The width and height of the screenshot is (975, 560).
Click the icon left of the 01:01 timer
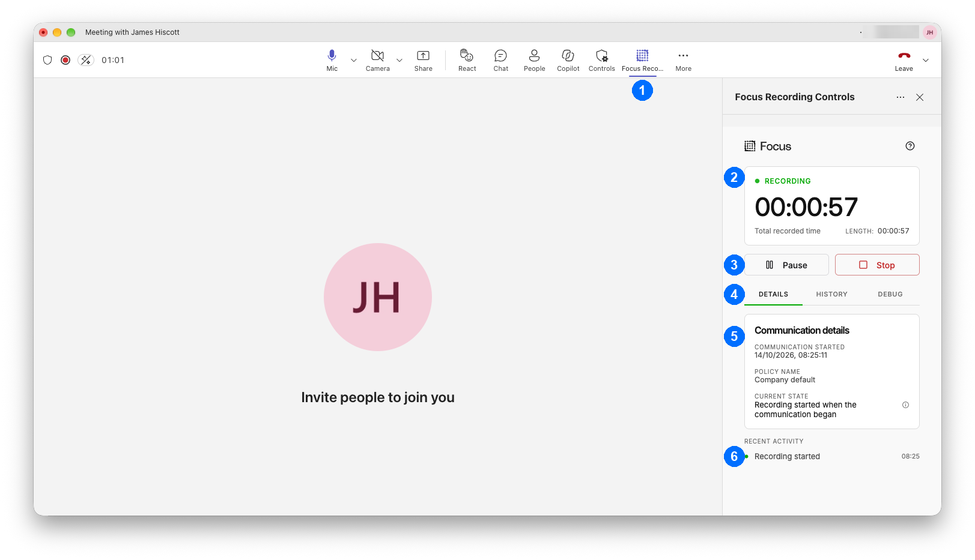tap(86, 60)
